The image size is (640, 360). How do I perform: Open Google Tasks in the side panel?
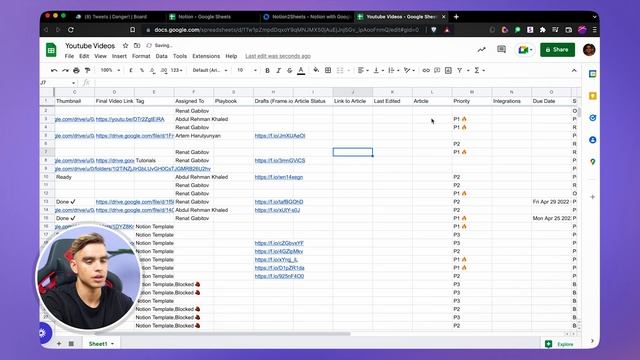[593, 118]
